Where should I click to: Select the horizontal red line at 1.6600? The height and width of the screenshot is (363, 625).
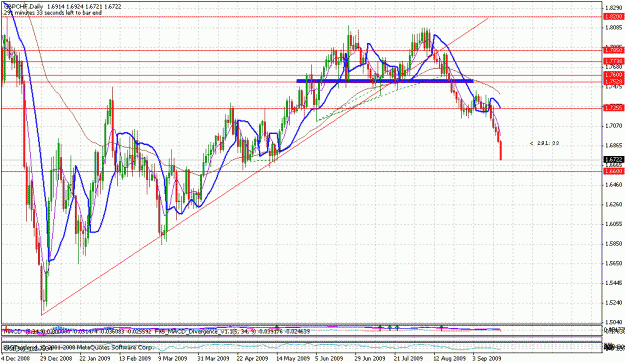click(302, 172)
